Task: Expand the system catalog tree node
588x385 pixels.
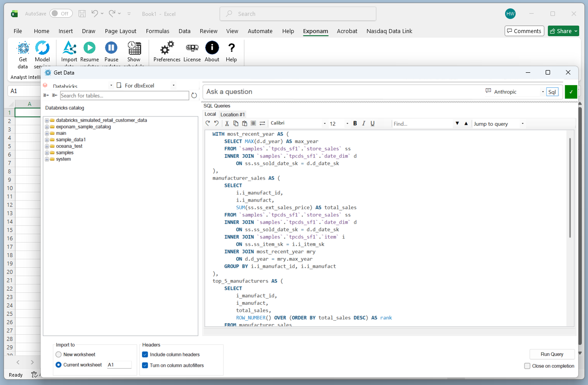Action: 47,159
